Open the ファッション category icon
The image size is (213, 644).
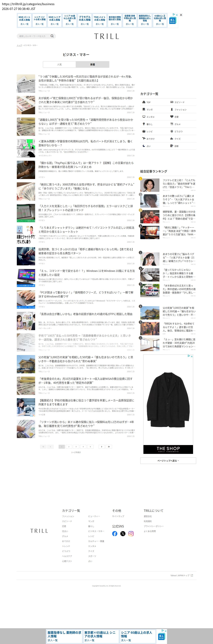click(172, 109)
